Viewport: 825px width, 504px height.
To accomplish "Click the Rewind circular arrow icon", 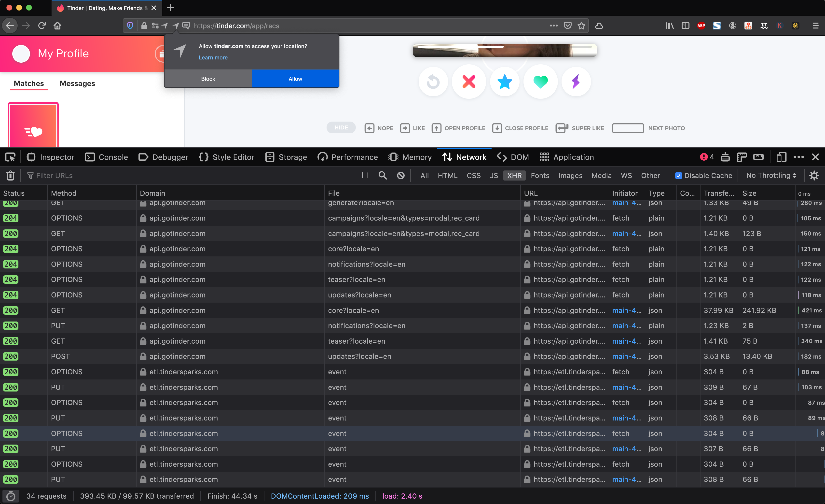I will point(433,81).
